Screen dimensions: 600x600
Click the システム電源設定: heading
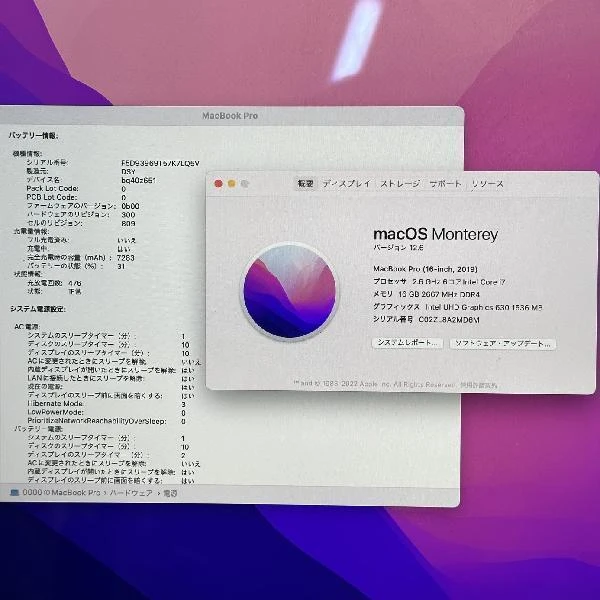tap(38, 309)
